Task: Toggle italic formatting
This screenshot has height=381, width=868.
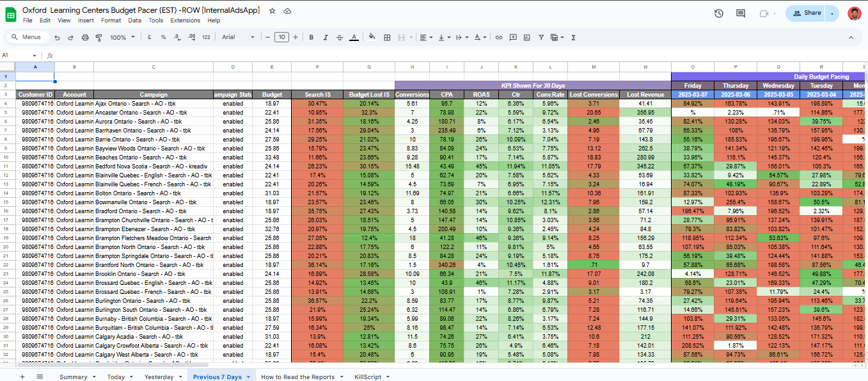Action: (326, 38)
